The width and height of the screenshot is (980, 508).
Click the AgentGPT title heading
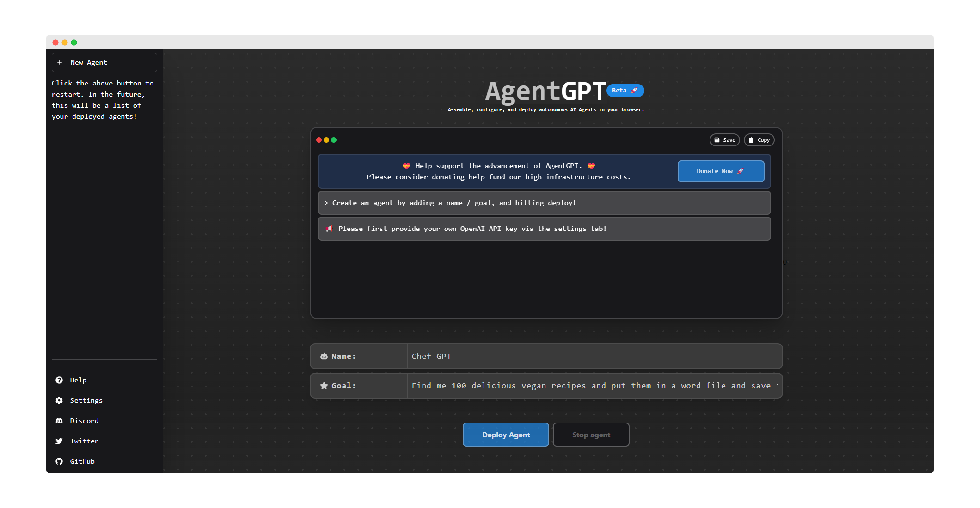tap(545, 91)
